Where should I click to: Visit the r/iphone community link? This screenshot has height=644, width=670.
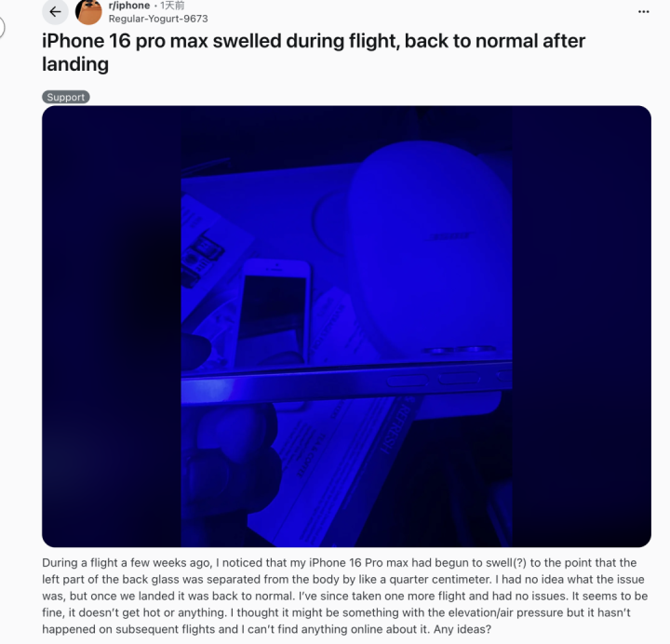[129, 6]
